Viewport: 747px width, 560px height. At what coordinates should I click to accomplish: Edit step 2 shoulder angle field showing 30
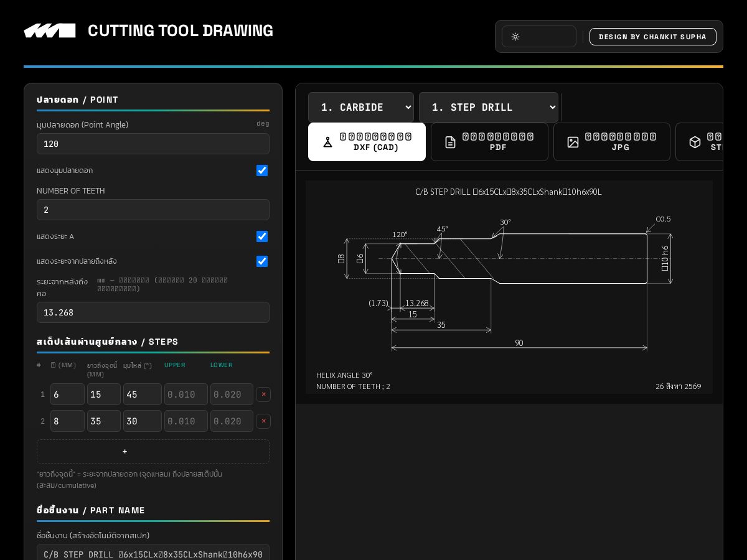point(143,421)
